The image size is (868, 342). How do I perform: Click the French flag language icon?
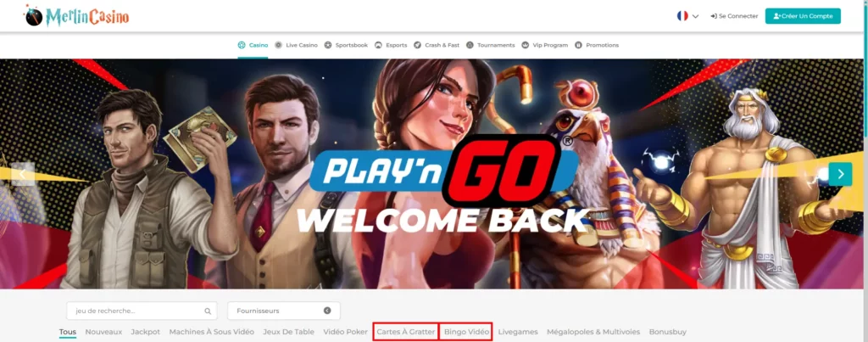tap(682, 16)
